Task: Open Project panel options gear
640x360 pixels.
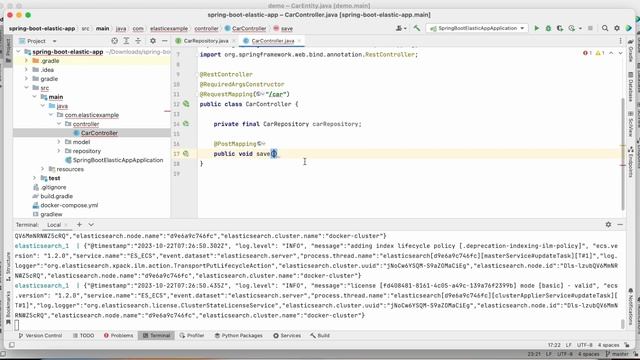Action: pos(153,41)
